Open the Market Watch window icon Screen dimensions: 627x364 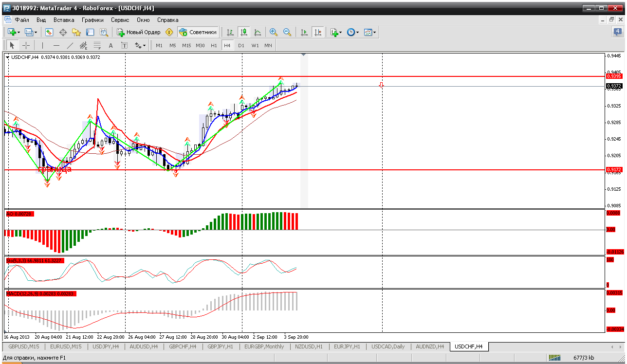[x=49, y=32]
